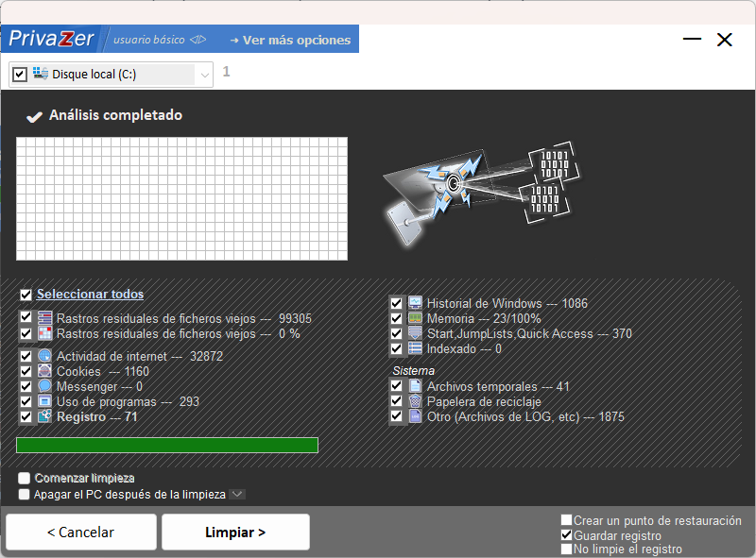Enable No limpie el registro checkbox
The height and width of the screenshot is (558, 756).
coord(566,549)
